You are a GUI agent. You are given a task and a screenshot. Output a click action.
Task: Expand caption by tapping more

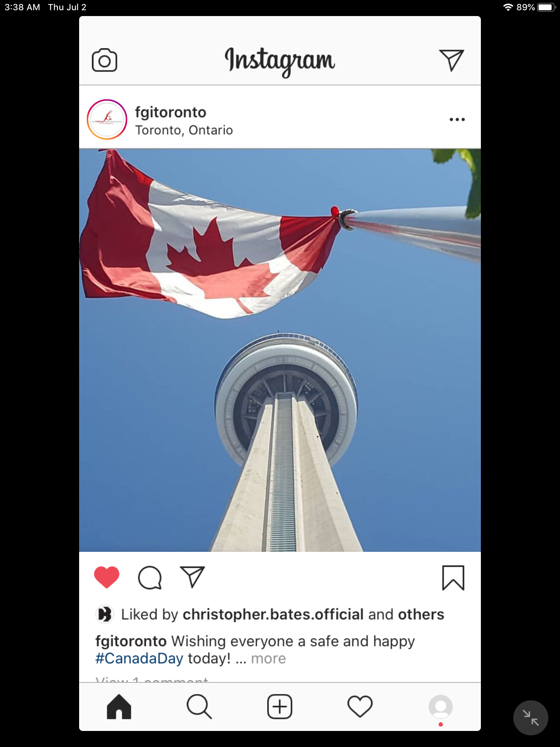[x=268, y=659]
